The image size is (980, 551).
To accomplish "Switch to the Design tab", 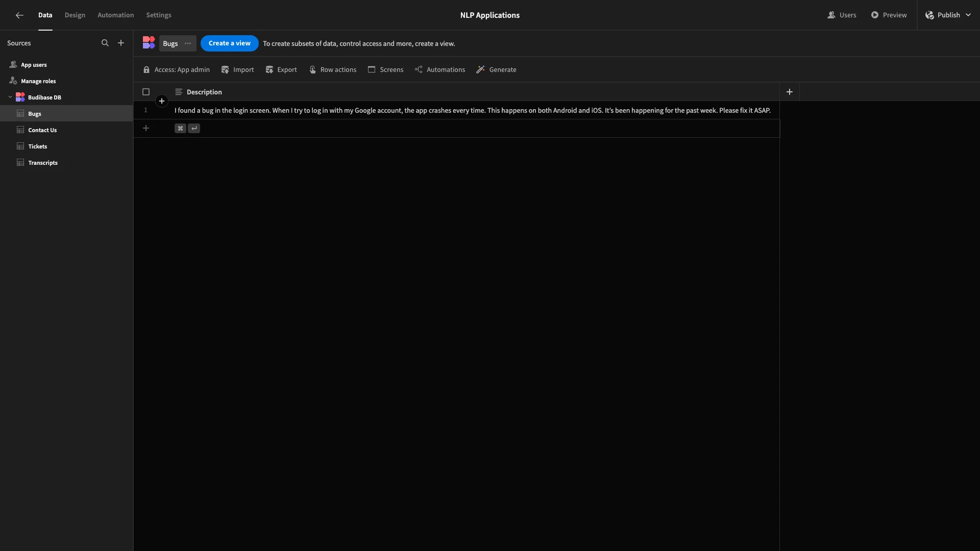I will (x=75, y=15).
